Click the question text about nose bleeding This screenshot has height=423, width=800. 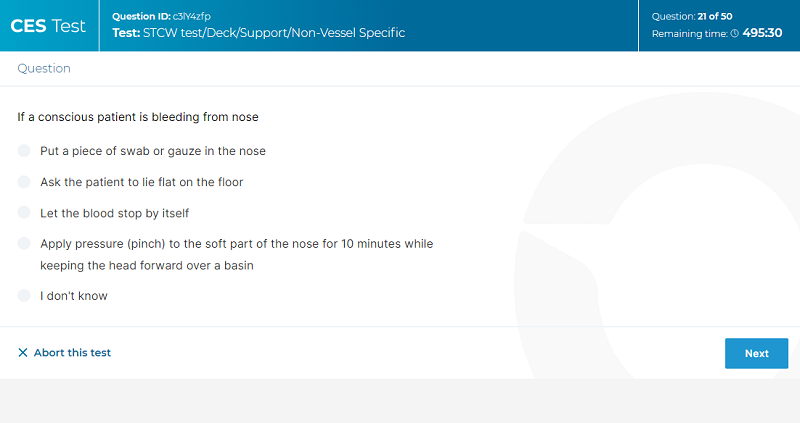(138, 117)
